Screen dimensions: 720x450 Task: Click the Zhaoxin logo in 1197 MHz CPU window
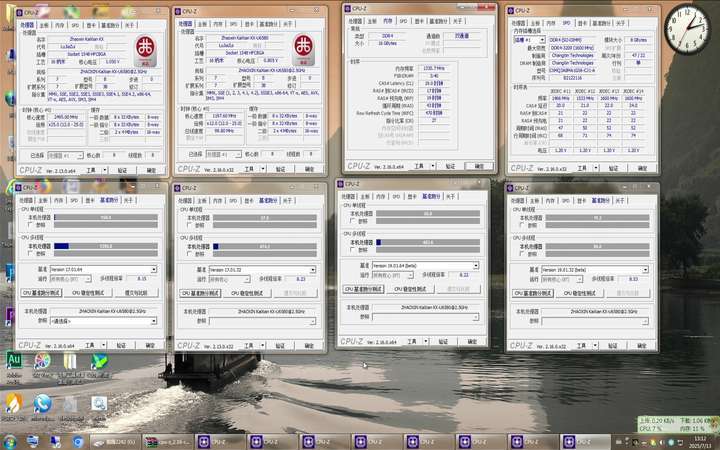(303, 50)
